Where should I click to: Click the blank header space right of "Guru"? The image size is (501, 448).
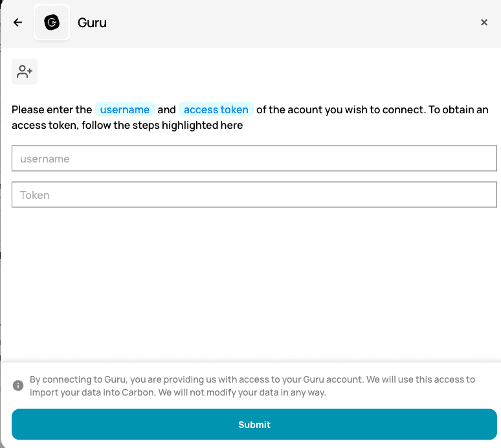(291, 23)
